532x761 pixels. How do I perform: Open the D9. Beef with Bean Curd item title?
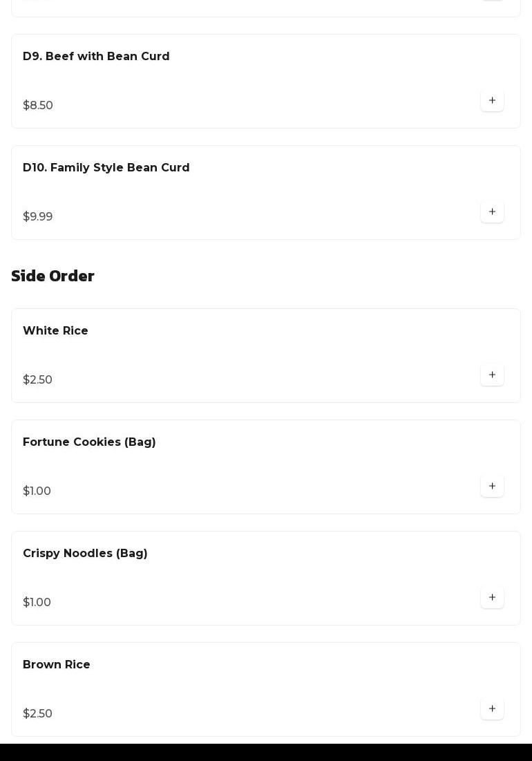[96, 57]
